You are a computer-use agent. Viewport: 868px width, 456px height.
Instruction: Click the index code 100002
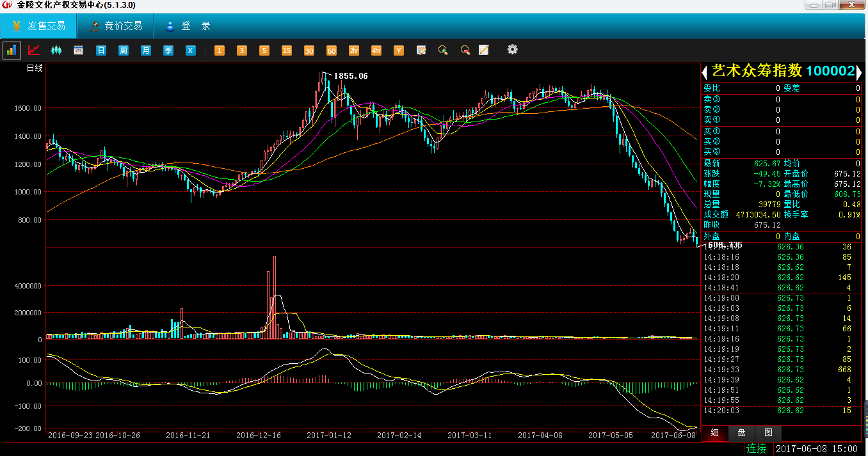click(x=830, y=70)
